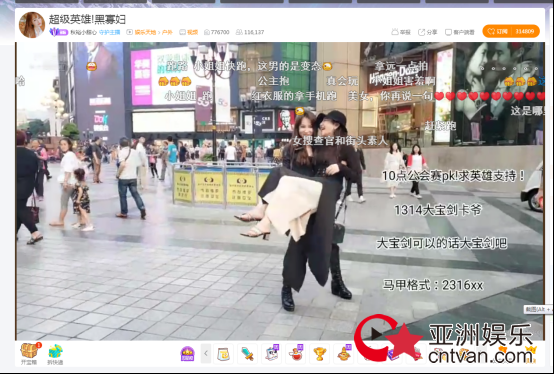Open the 娱乐天地 category link
The width and height of the screenshot is (554, 374).
(145, 32)
